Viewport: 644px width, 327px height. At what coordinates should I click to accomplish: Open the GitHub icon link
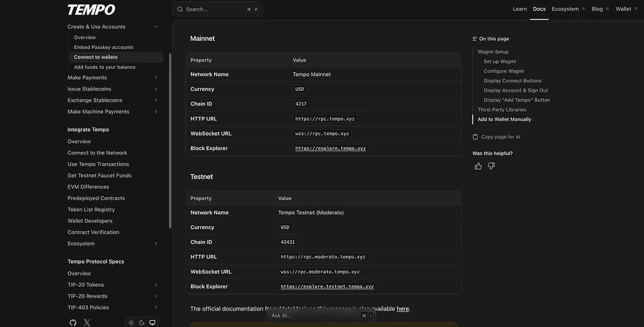73,323
